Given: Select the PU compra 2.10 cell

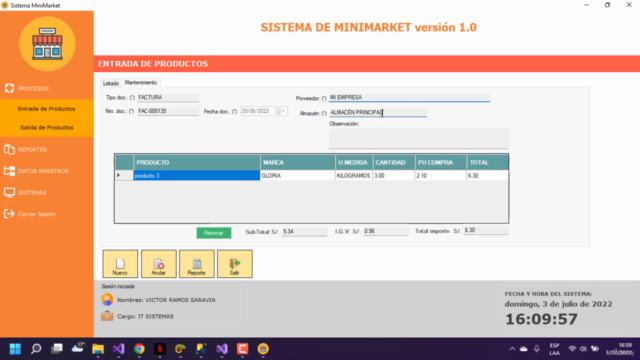Looking at the screenshot, I should click(x=440, y=176).
